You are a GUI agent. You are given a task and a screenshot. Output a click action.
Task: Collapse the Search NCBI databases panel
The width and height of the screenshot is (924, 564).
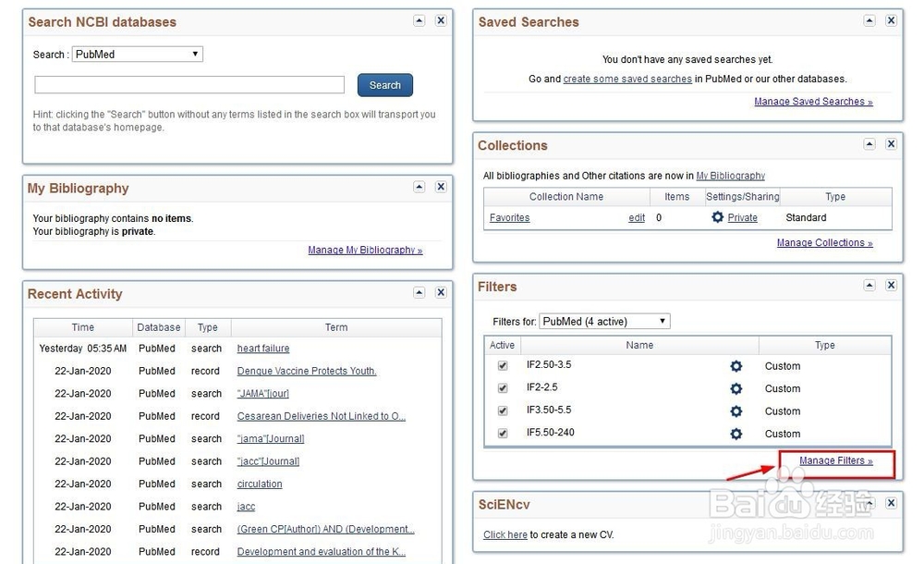tap(419, 20)
